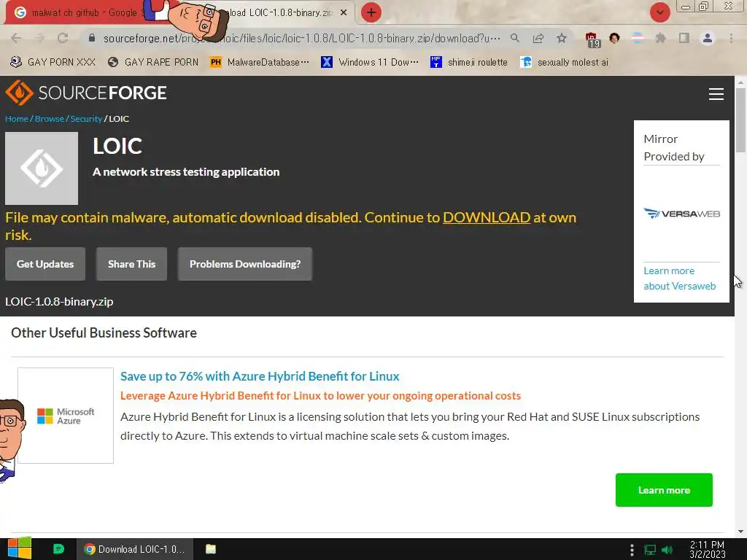The height and width of the screenshot is (560, 747).
Task: Toggle the browser side panel icon
Action: (x=684, y=38)
